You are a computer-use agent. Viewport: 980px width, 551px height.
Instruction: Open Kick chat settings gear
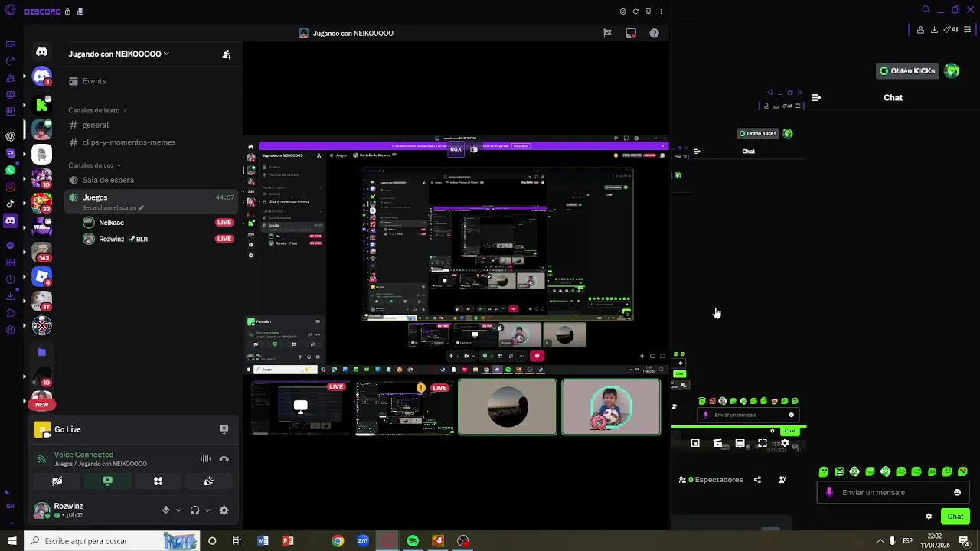(x=929, y=517)
